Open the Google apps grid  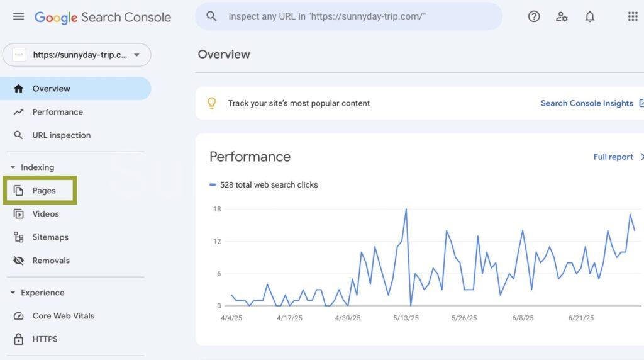633,16
